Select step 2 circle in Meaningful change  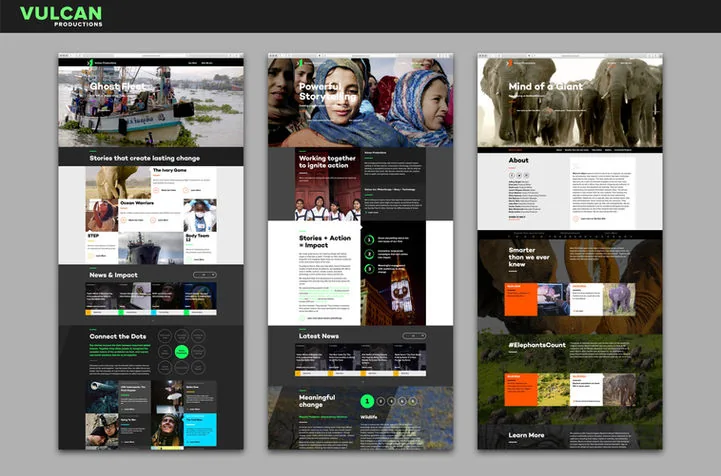(x=381, y=401)
